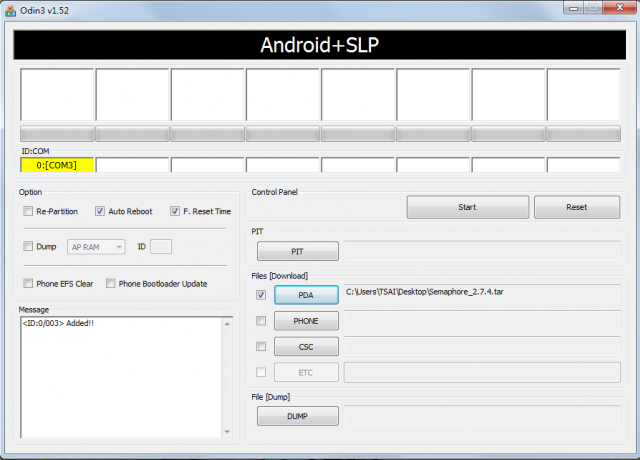Image resolution: width=640 pixels, height=460 pixels.
Task: Close the Odin3 window
Action: (620, 8)
